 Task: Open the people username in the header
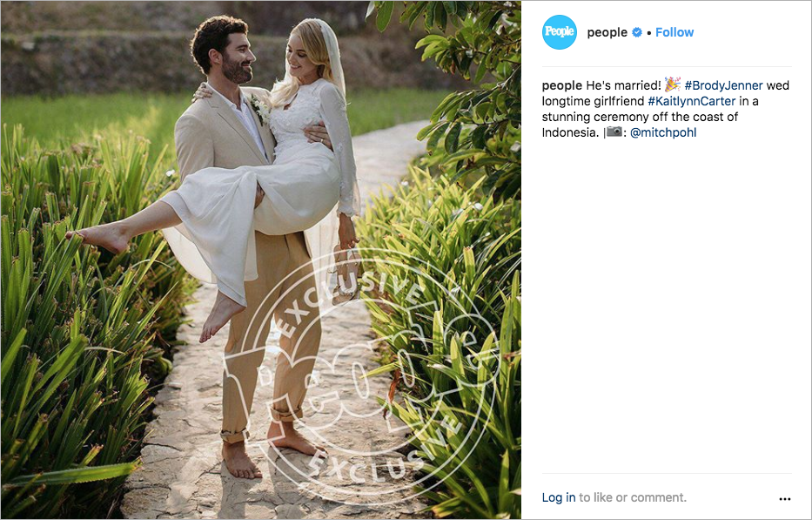607,32
